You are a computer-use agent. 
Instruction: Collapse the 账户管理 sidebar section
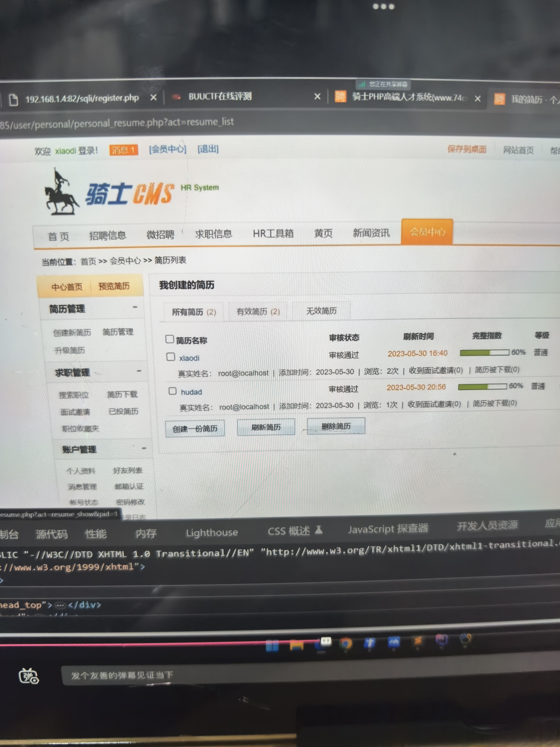click(144, 448)
